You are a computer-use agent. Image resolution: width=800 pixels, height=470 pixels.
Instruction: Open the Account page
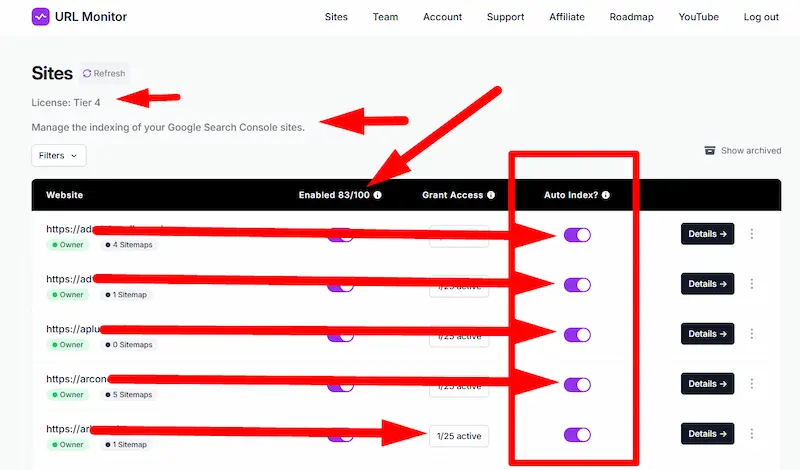click(x=442, y=17)
